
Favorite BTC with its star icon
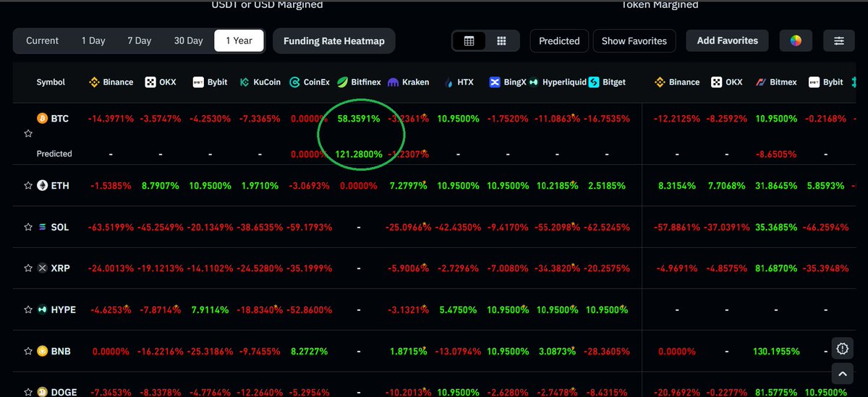[28, 134]
